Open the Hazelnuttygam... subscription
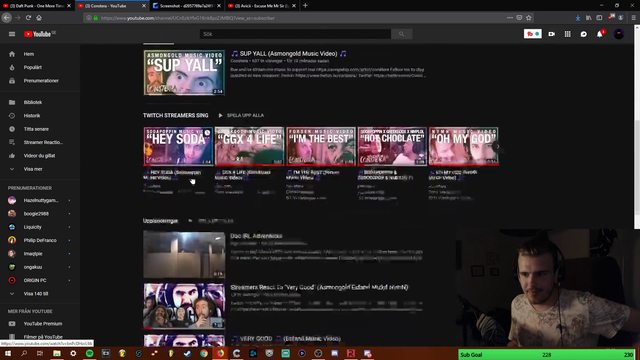Screen dimensions: 640x360 click(40, 200)
